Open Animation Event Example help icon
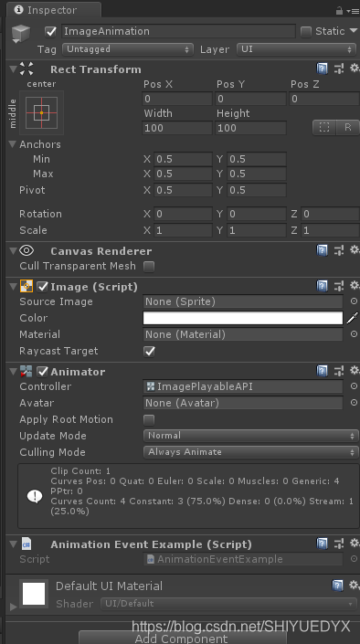This screenshot has height=644, width=360. click(323, 544)
